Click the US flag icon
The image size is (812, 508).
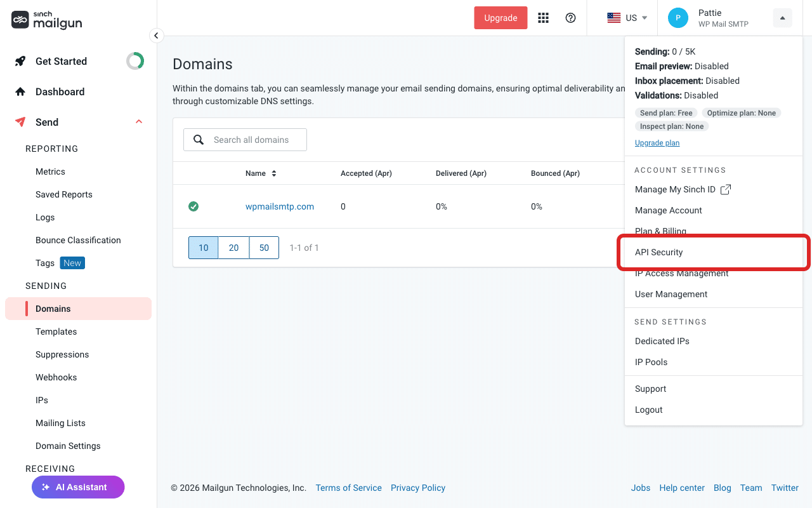coord(614,18)
